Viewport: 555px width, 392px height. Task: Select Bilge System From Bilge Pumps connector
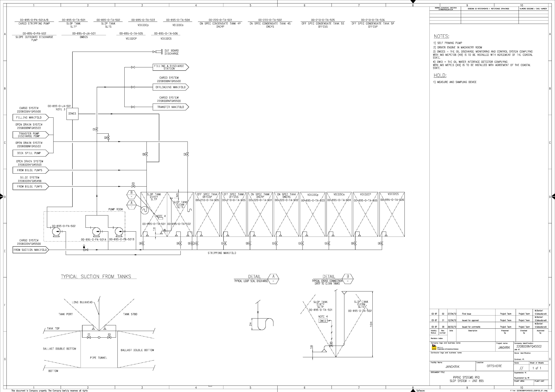click(x=31, y=186)
